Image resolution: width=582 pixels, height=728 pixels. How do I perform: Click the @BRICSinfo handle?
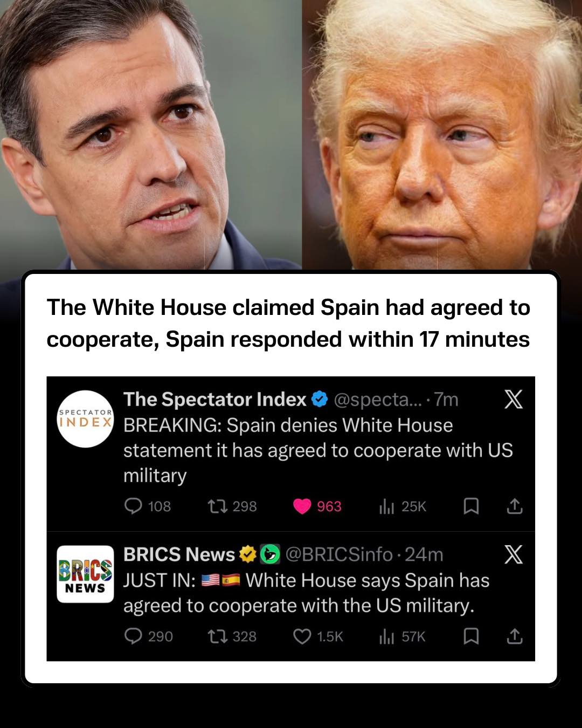(339, 554)
